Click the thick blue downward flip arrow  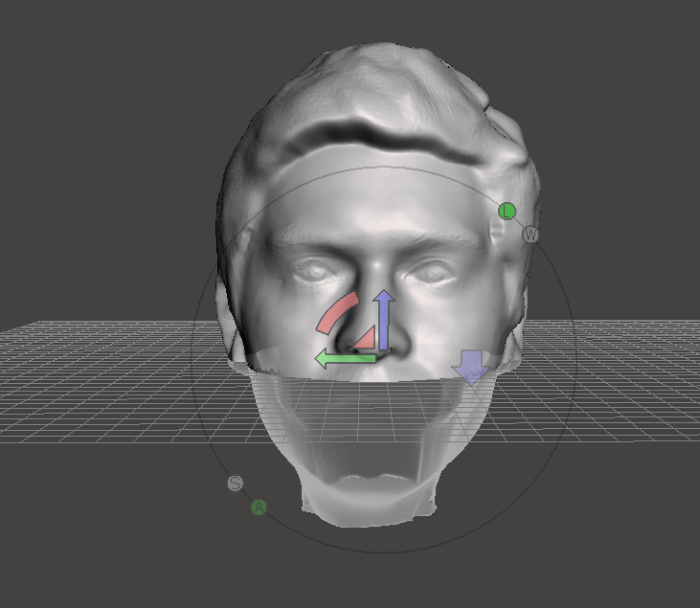[x=470, y=367]
